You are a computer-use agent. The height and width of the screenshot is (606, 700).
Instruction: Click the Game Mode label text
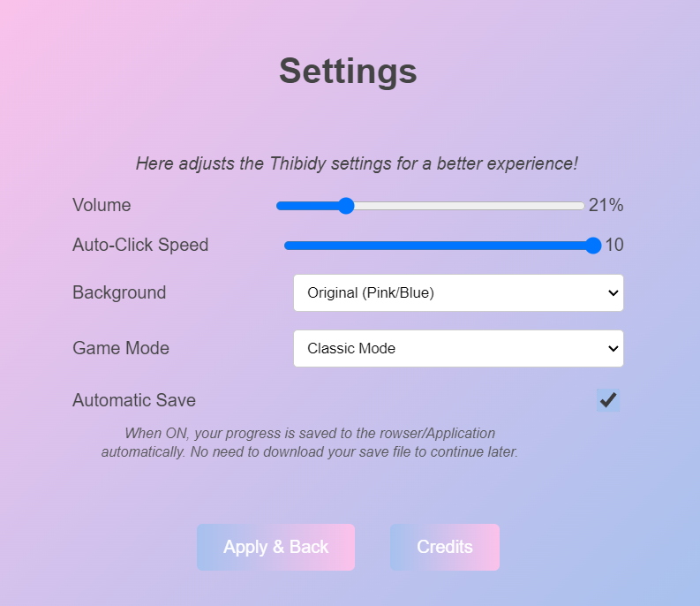(121, 348)
